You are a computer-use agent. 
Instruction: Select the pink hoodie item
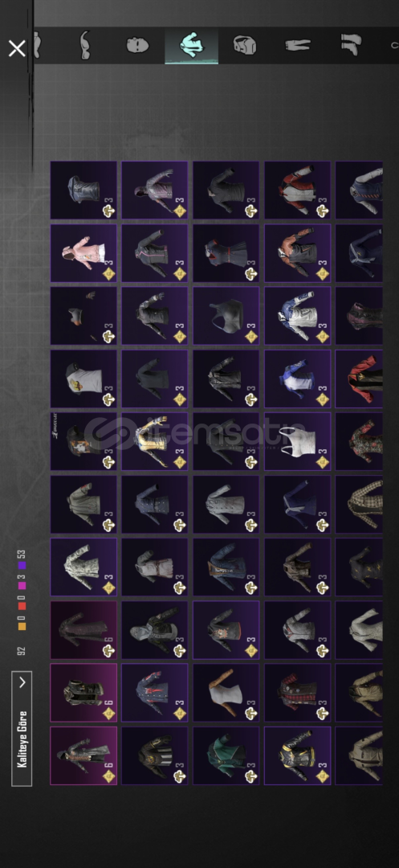pos(83,253)
